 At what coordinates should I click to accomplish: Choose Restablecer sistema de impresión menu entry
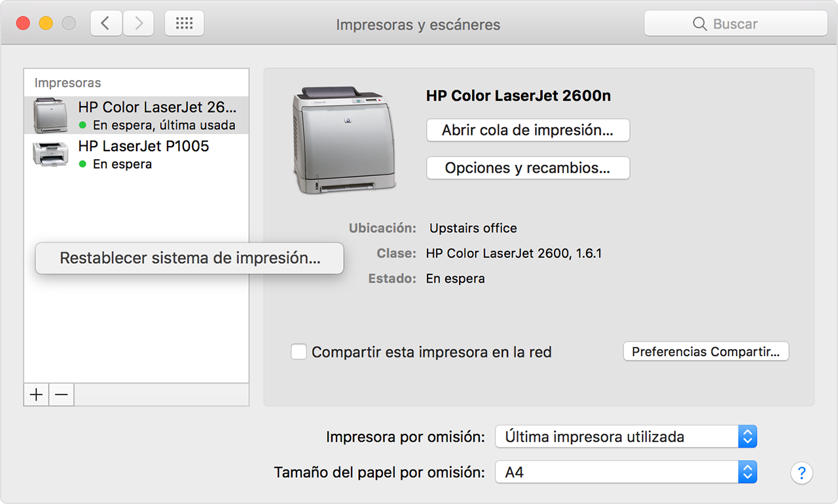pos(189,258)
